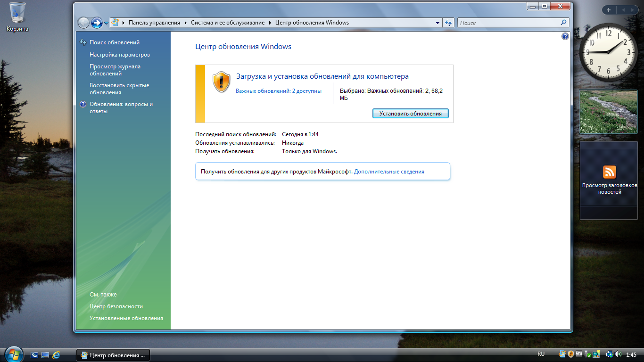This screenshot has width=644, height=362.
Task: Click the orange RSS feed icon
Action: tap(610, 172)
